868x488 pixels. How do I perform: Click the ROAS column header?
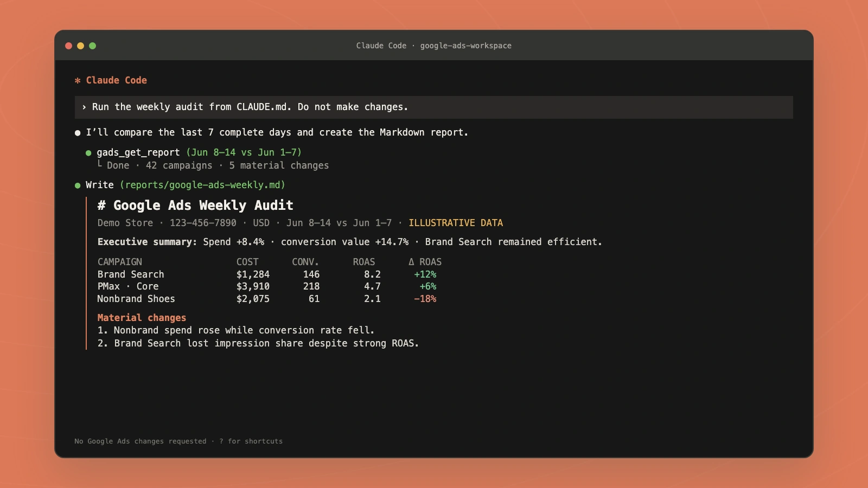pyautogui.click(x=364, y=262)
